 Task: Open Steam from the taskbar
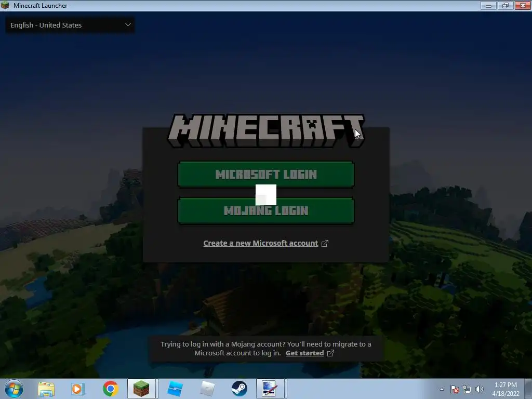239,389
